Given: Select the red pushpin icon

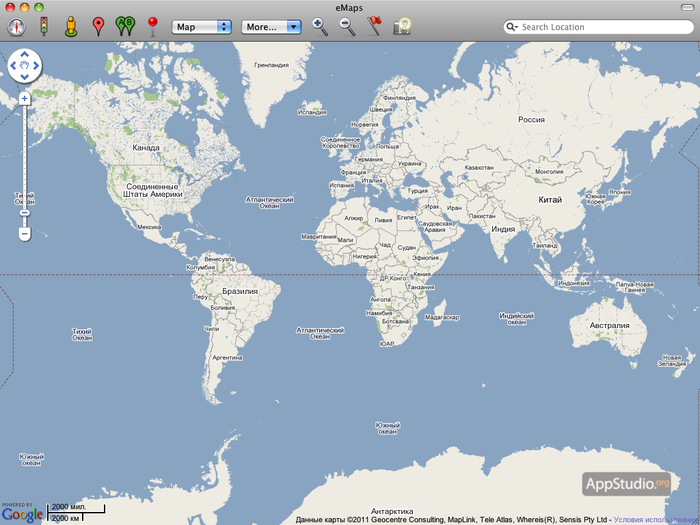Looking at the screenshot, I should tap(152, 26).
